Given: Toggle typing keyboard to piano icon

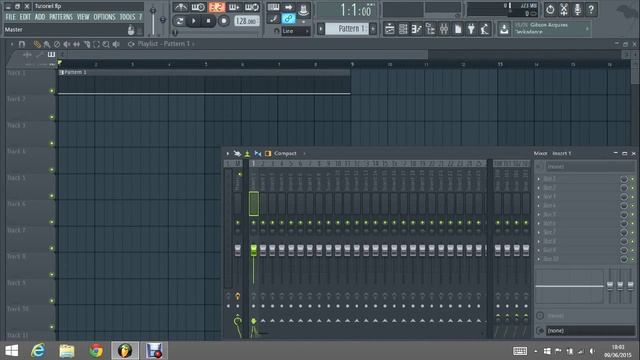Looking at the screenshot, I should coord(273,7).
